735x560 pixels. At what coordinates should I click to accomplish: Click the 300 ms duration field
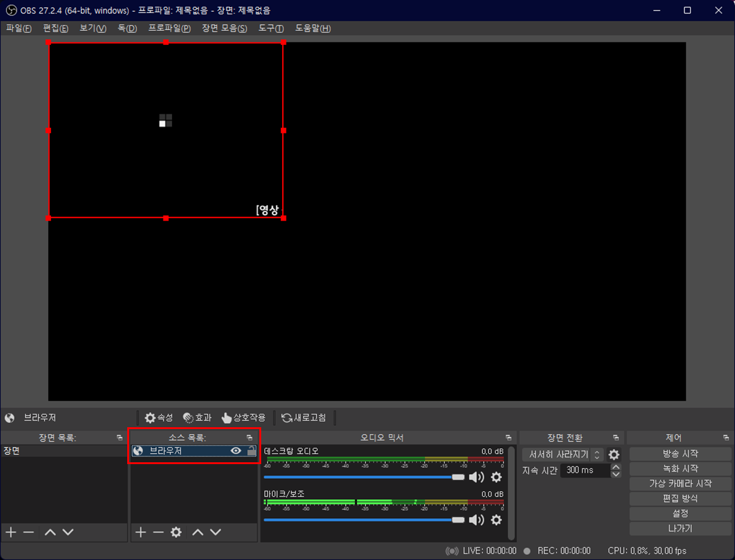click(x=586, y=470)
